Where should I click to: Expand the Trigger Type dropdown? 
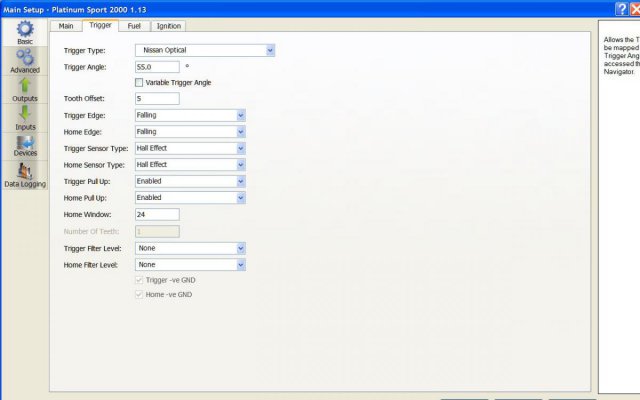tap(270, 50)
